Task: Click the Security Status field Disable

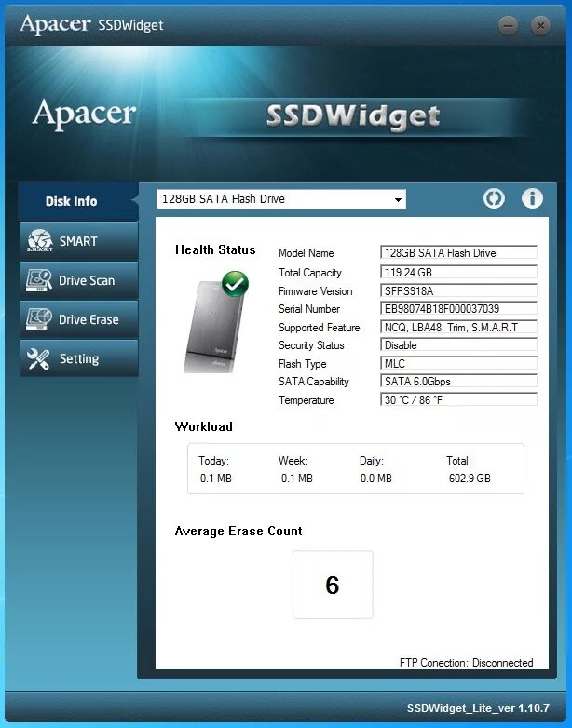Action: (x=458, y=345)
